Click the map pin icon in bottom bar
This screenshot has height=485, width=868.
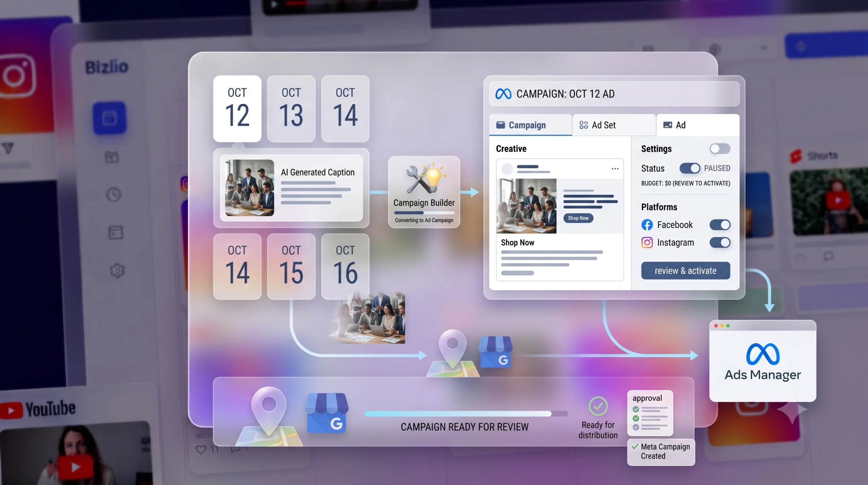pyautogui.click(x=269, y=416)
